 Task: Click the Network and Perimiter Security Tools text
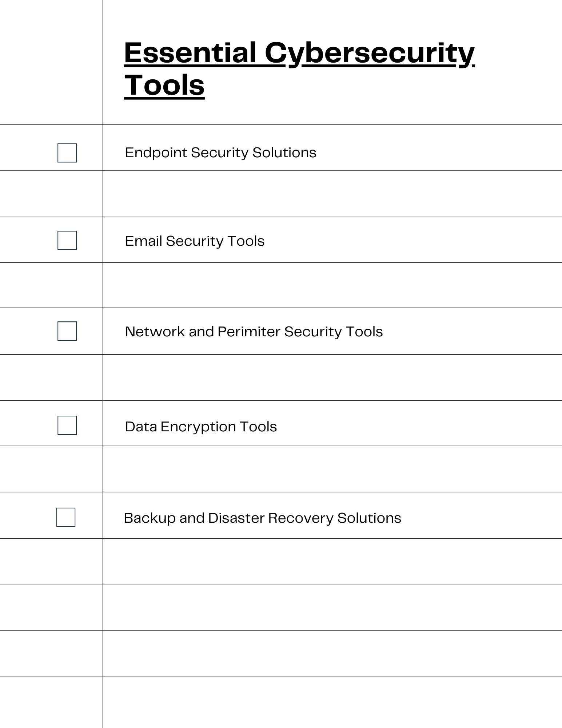click(254, 332)
